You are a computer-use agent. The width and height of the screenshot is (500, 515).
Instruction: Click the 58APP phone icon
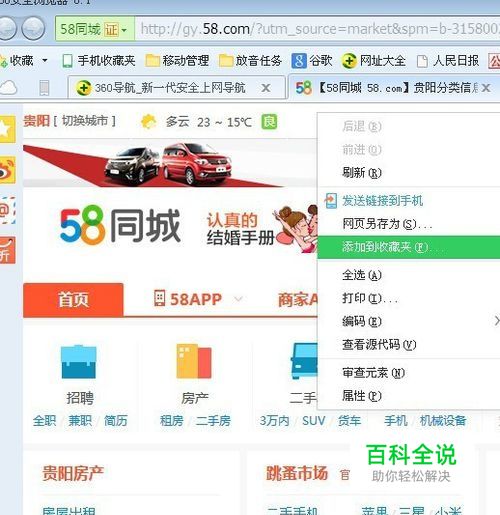[159, 298]
